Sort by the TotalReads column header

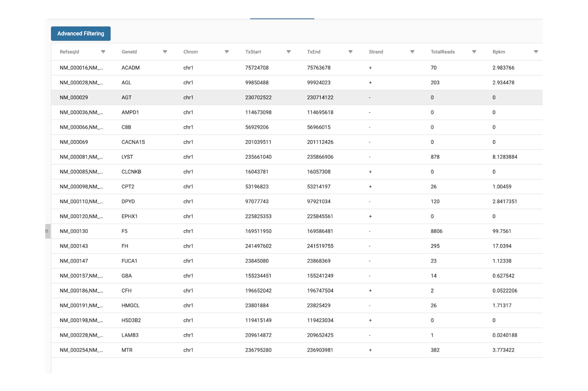pyautogui.click(x=442, y=52)
